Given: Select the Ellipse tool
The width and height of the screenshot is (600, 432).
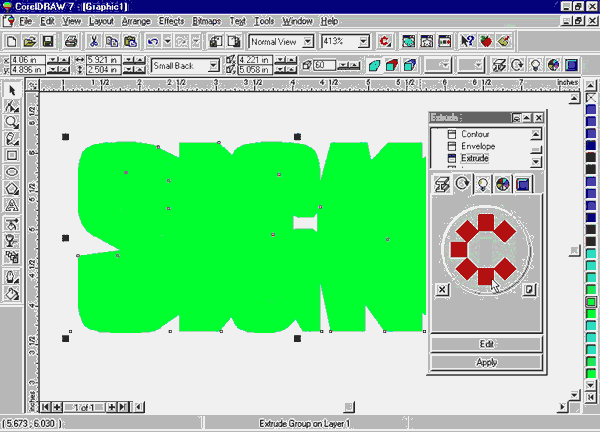Looking at the screenshot, I should coord(12,172).
